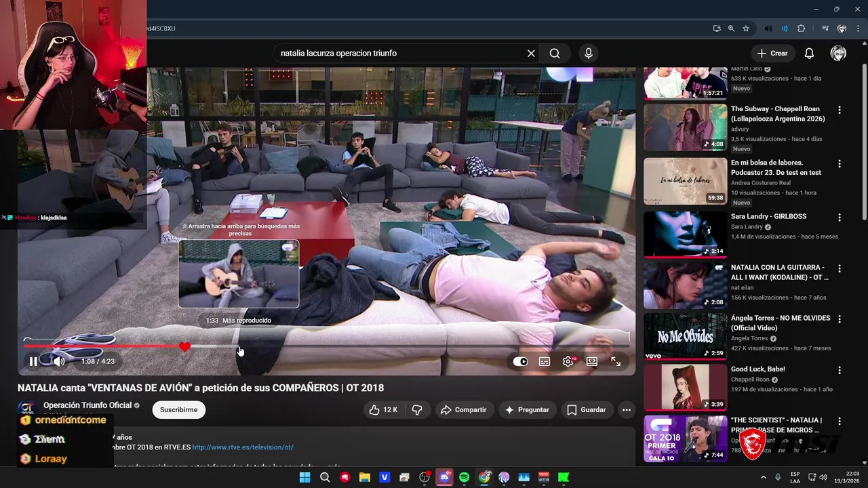Open File Explorer from taskbar
The image size is (868, 488).
(364, 477)
